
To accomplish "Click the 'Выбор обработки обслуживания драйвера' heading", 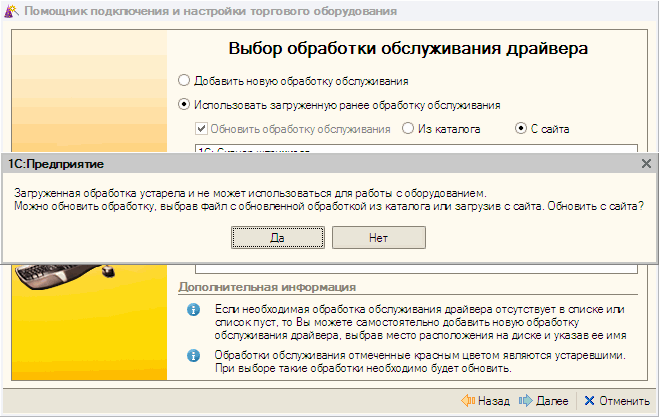I will (x=408, y=48).
